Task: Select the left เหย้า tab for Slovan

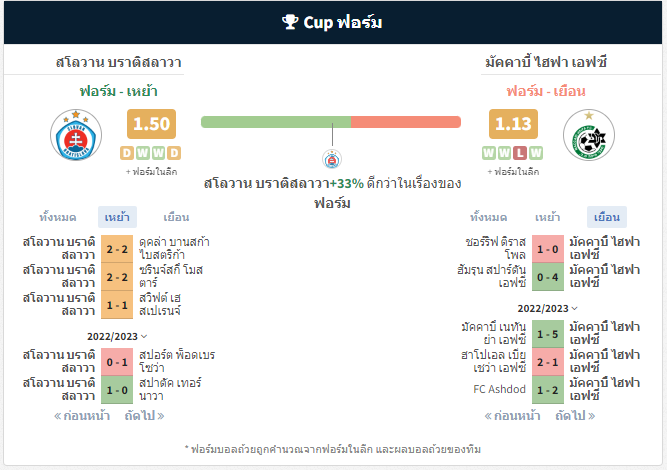Action: 117,217
